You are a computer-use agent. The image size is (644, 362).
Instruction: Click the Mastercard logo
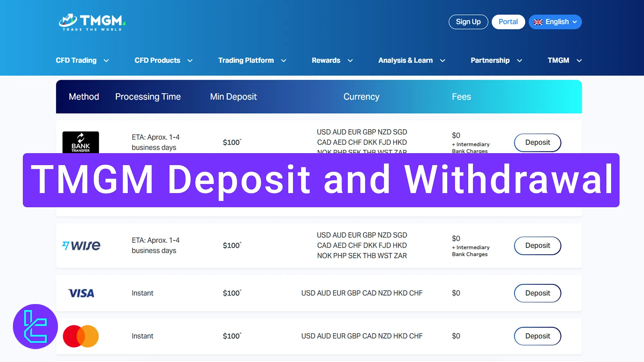coord(81,336)
